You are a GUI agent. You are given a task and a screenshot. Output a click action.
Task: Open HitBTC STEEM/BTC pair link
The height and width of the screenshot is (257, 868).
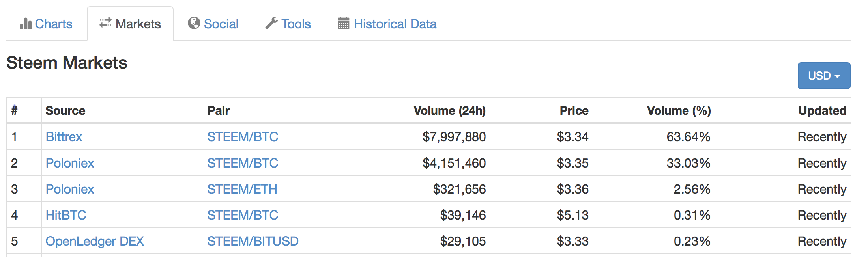[243, 215]
